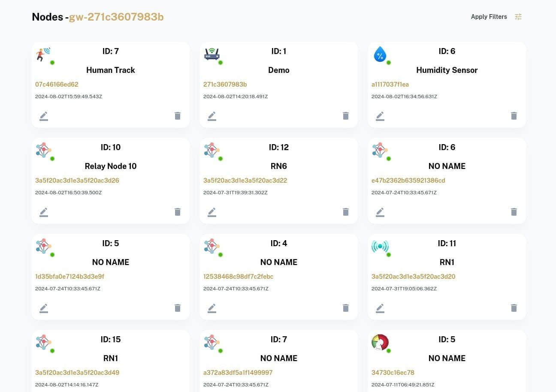Delete the RN6 node

[x=346, y=212]
